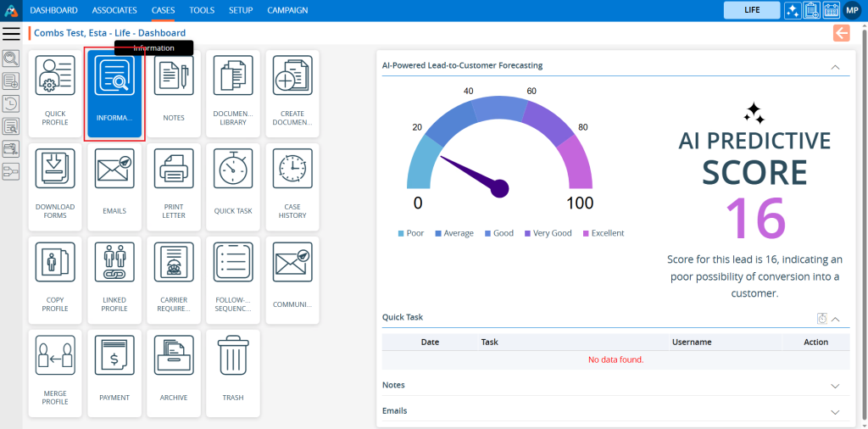Click the MP user avatar
This screenshot has height=429, width=868.
(x=852, y=10)
